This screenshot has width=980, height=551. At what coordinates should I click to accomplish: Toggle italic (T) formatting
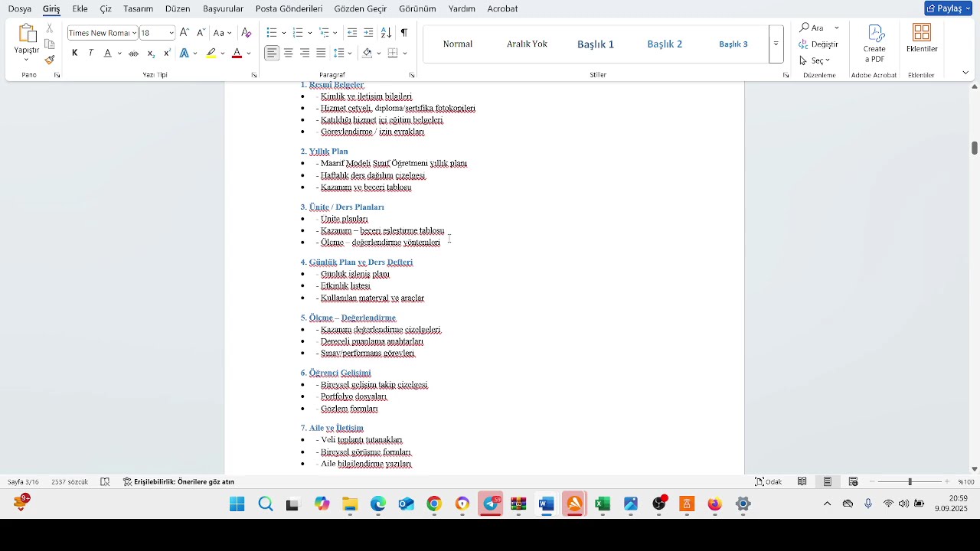pos(90,53)
